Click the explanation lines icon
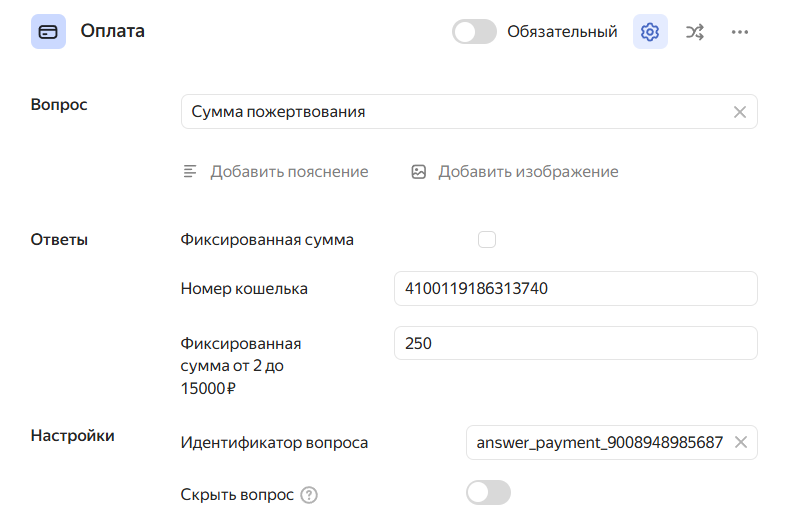Image resolution: width=789 pixels, height=523 pixels. [x=190, y=171]
